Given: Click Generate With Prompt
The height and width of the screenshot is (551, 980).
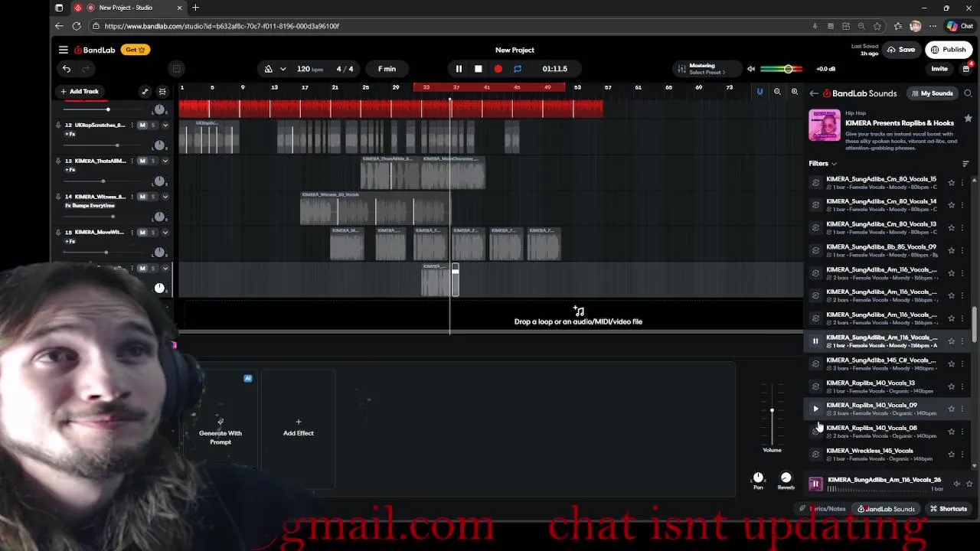Looking at the screenshot, I should click(220, 431).
